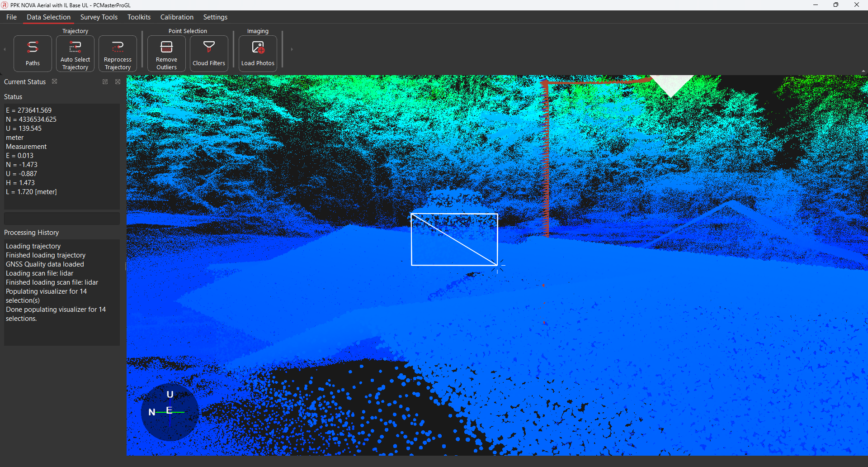
Task: Float the Current Status panel
Action: (105, 82)
